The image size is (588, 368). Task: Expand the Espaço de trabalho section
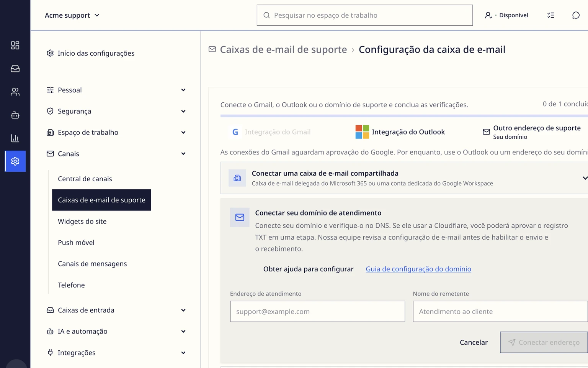click(x=116, y=133)
